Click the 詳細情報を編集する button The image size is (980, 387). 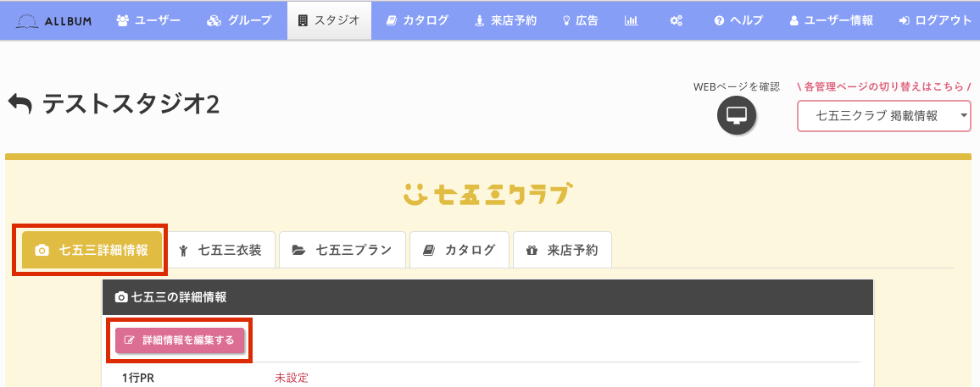click(x=180, y=340)
